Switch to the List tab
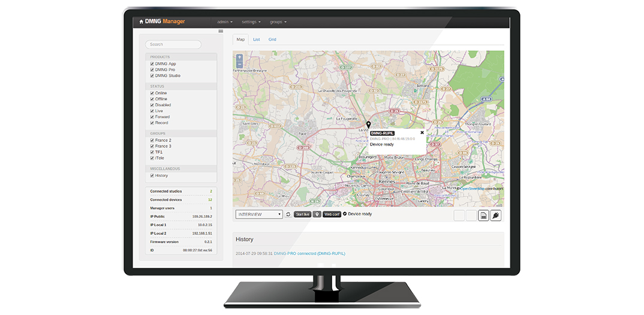Viewport: 644px width, 315px height. click(256, 40)
